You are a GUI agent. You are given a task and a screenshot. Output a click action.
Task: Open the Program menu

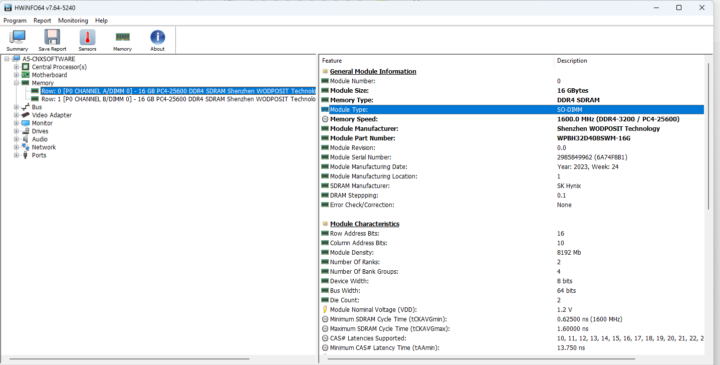(15, 21)
